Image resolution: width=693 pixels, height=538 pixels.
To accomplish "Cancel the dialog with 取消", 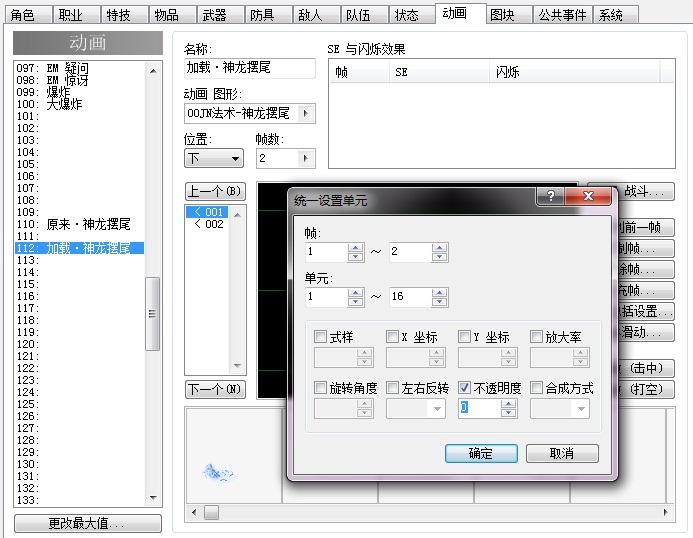I will pos(562,453).
